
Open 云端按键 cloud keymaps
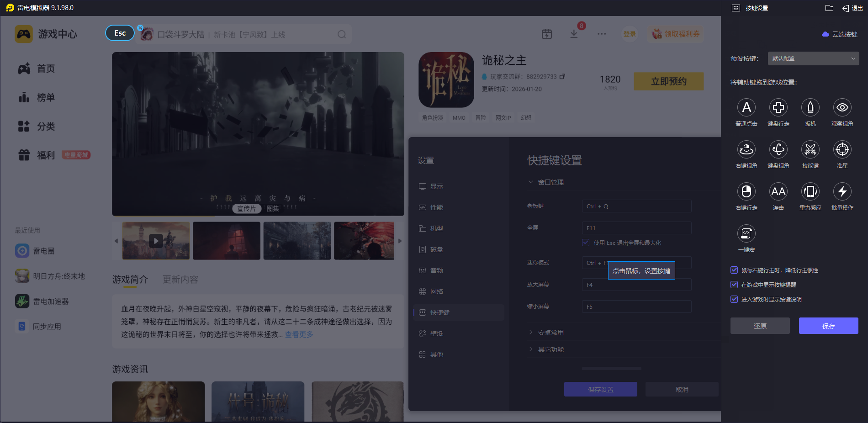840,34
